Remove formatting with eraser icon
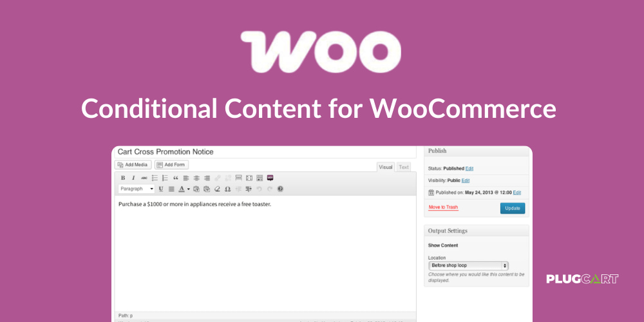The image size is (644, 322). pos(217,189)
